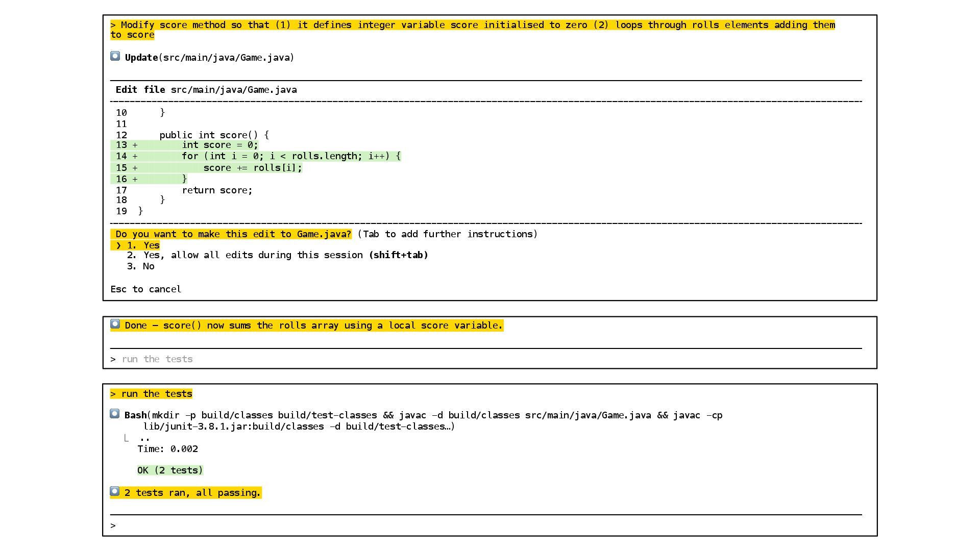Image resolution: width=980 pixels, height=551 pixels.
Task: Click added line 15 'score += rolls[i];'
Action: (x=252, y=168)
